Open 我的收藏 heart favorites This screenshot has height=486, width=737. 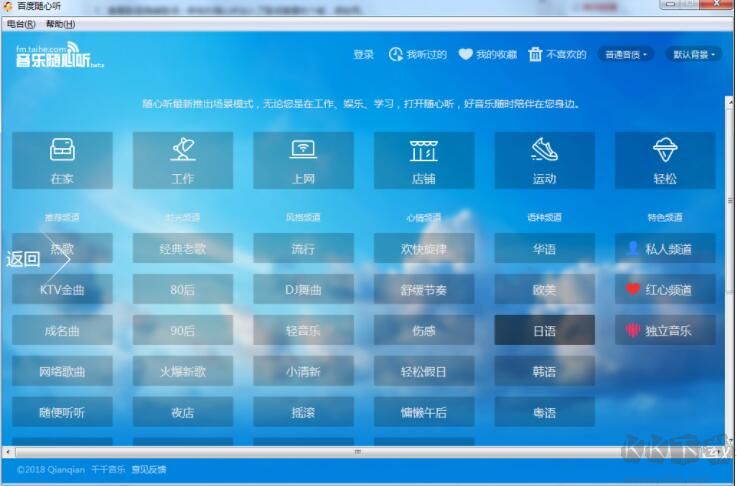[x=466, y=54]
